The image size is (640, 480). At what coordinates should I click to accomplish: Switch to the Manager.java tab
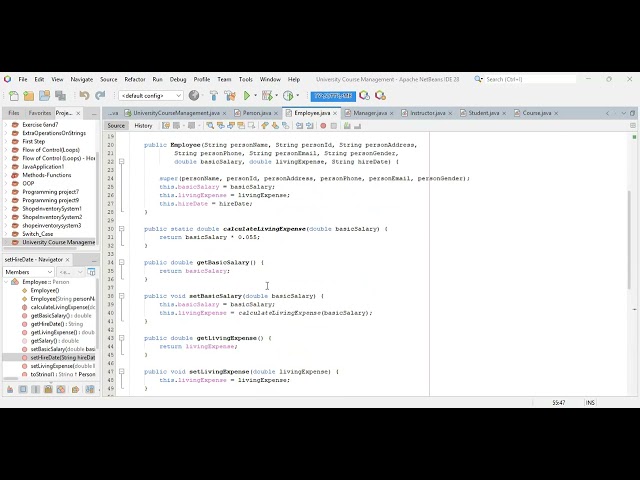[x=370, y=113]
